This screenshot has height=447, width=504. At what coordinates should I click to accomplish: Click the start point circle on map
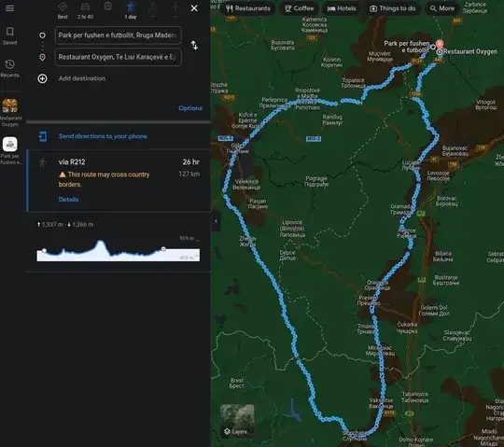click(433, 47)
